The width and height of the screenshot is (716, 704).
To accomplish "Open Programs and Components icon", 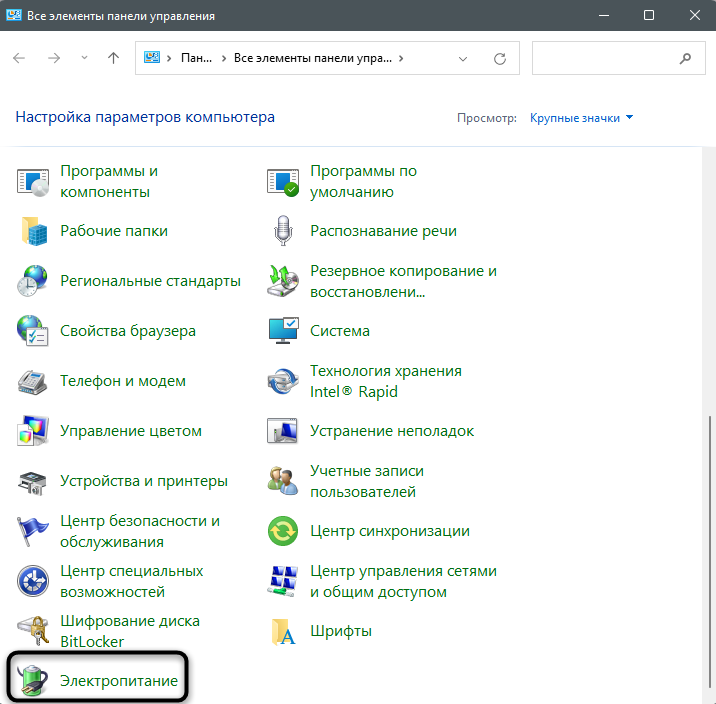I will pyautogui.click(x=33, y=182).
